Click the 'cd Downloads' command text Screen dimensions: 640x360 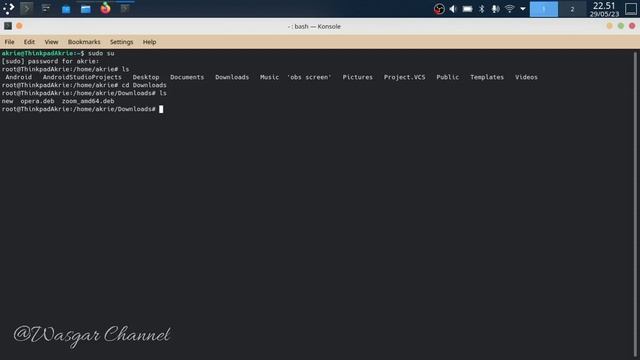(144, 85)
